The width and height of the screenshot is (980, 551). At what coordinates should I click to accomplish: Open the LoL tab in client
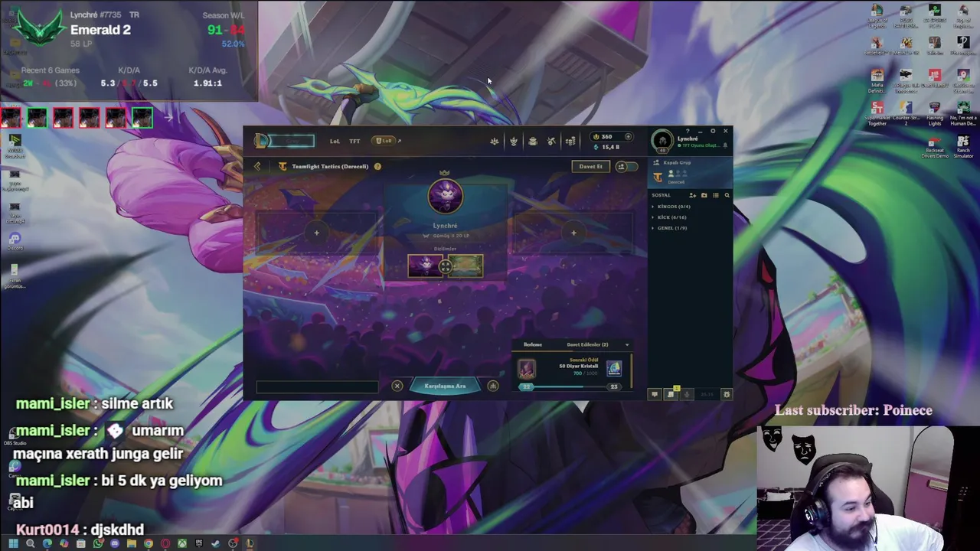(335, 141)
